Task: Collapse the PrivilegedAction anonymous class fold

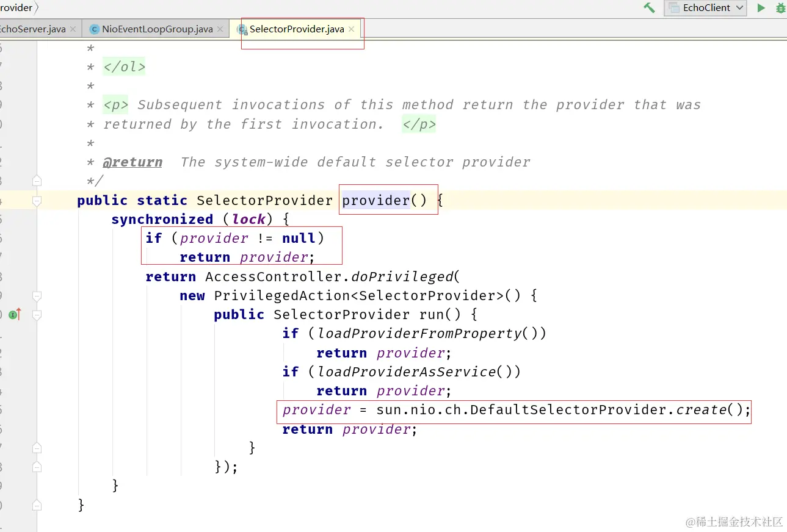Action: tap(37, 296)
